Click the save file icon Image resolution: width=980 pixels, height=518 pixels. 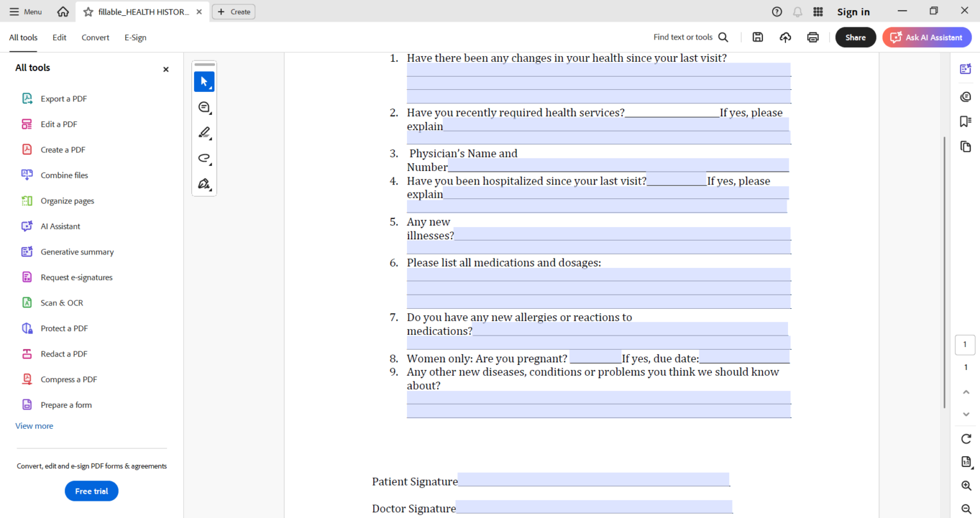pos(757,37)
